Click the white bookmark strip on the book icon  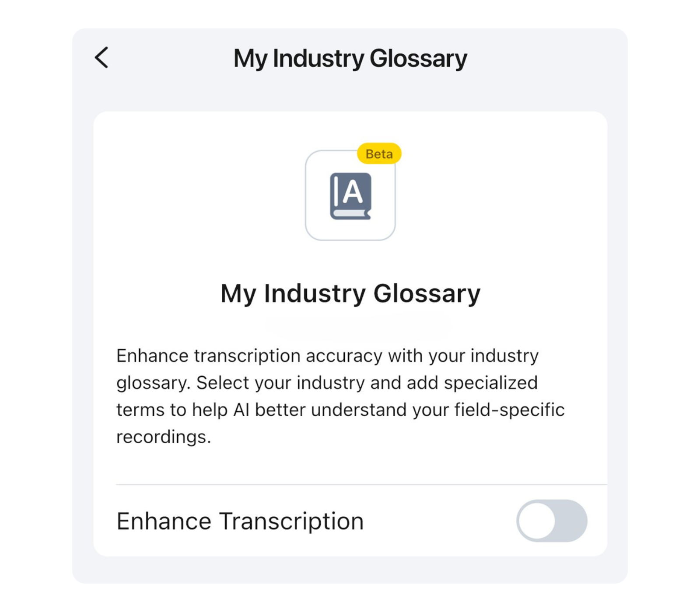pyautogui.click(x=349, y=214)
